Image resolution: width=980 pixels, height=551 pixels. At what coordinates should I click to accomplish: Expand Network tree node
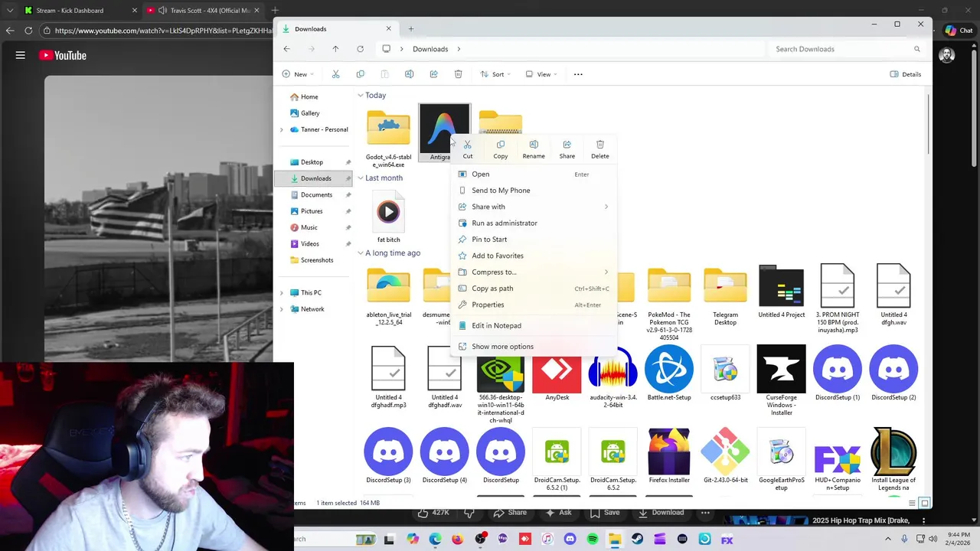pos(282,309)
